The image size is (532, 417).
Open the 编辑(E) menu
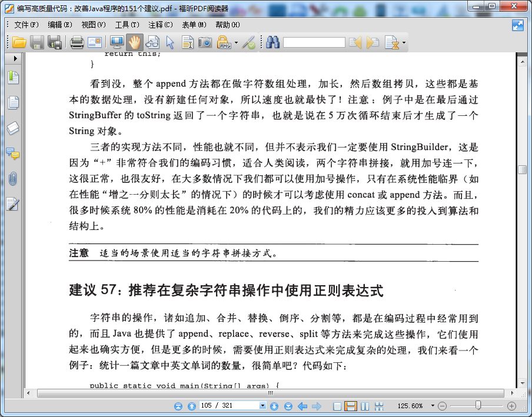(x=59, y=25)
